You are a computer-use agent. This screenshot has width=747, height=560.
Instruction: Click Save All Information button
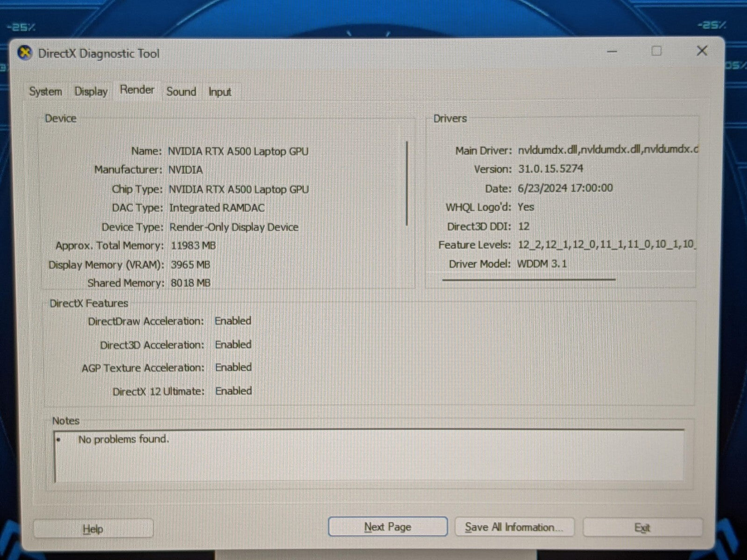(x=514, y=527)
